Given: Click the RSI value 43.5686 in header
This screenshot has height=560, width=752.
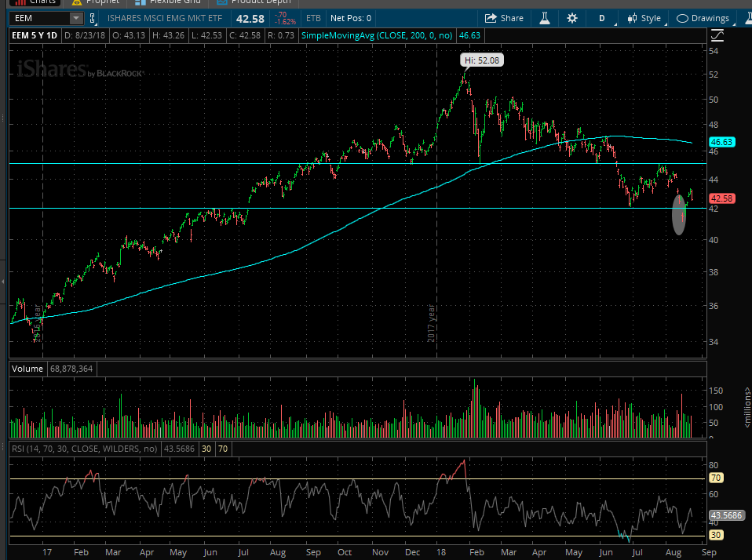Looking at the screenshot, I should pos(180,449).
